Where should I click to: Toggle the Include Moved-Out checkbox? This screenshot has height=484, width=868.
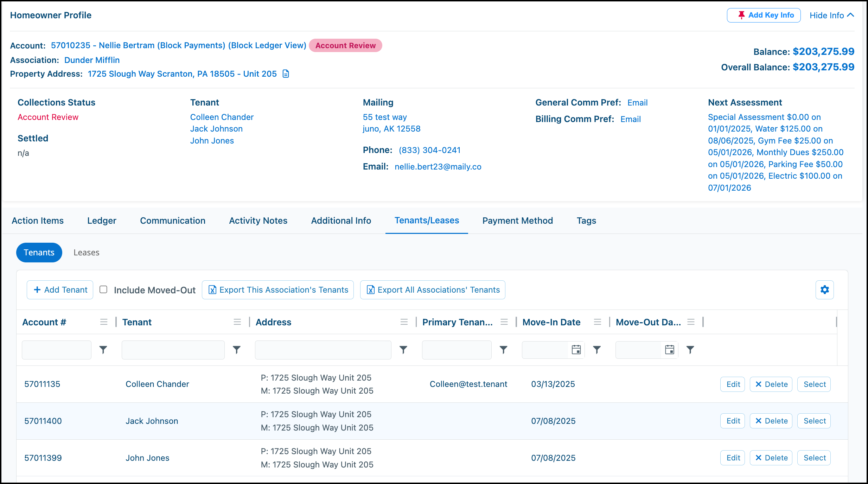click(103, 289)
